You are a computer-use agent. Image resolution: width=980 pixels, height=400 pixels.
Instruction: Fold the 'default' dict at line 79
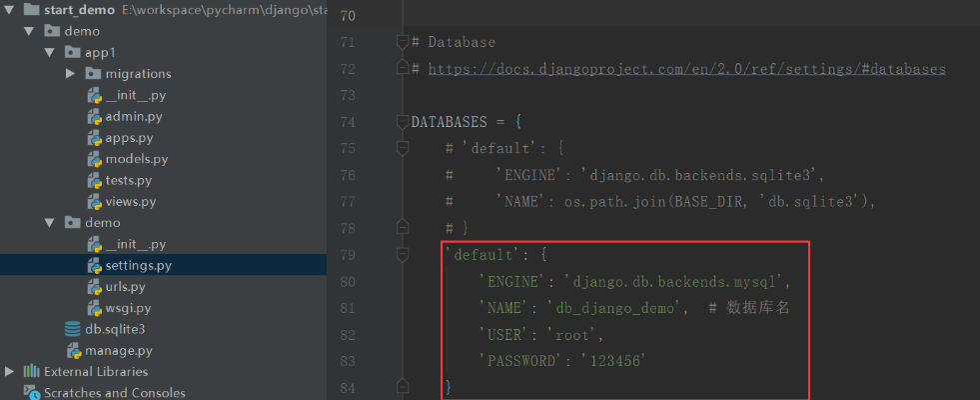pos(403,255)
